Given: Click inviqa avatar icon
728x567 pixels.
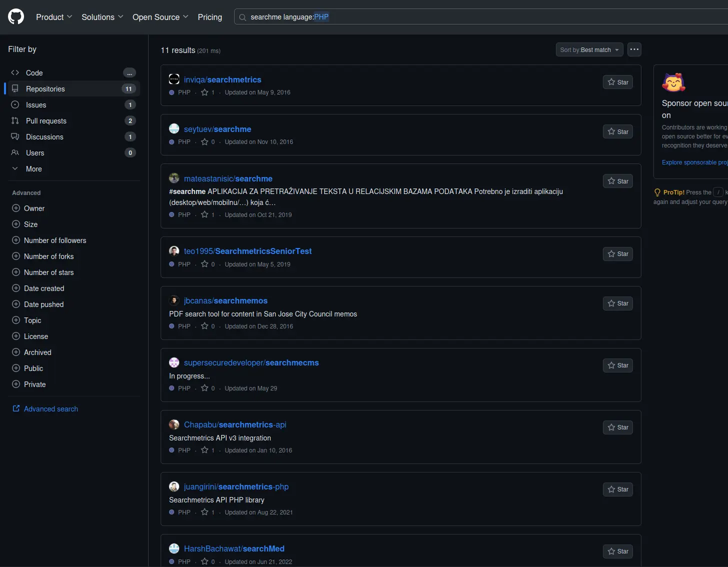Looking at the screenshot, I should coord(174,79).
